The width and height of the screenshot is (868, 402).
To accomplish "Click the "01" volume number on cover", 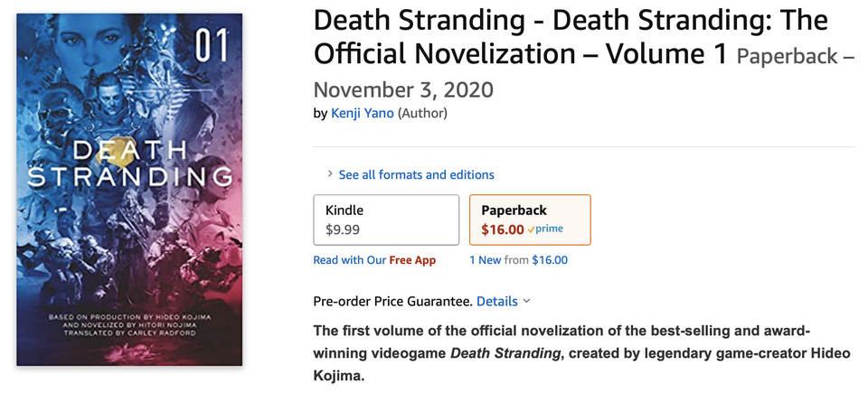I will tap(213, 46).
